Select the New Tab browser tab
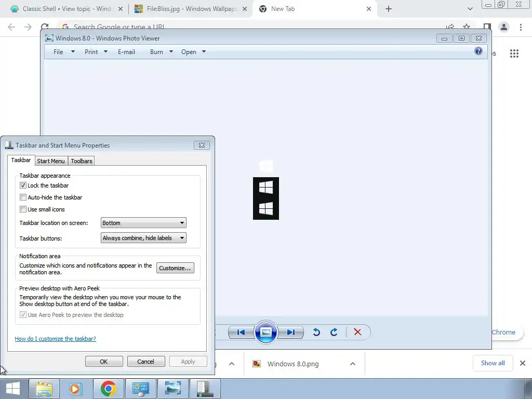 (x=314, y=9)
